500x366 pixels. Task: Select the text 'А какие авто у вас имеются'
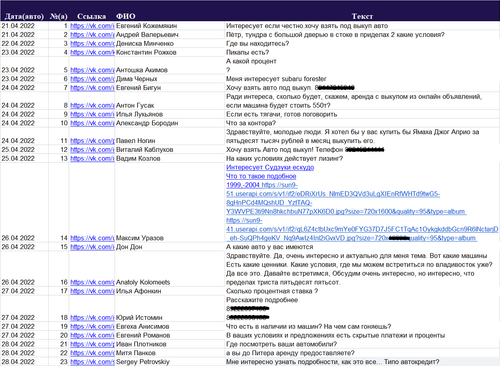click(x=270, y=247)
